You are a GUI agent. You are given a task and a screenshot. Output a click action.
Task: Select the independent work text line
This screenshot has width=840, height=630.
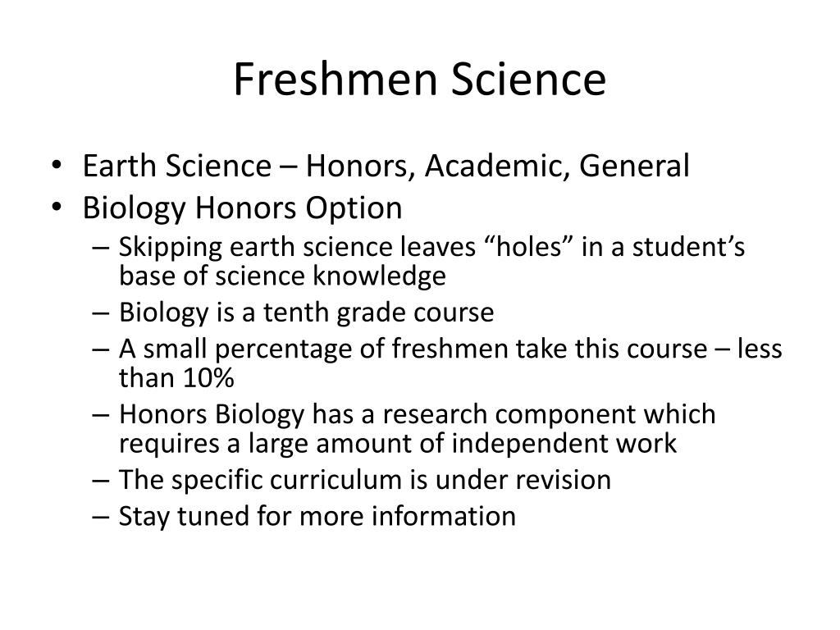click(x=398, y=444)
